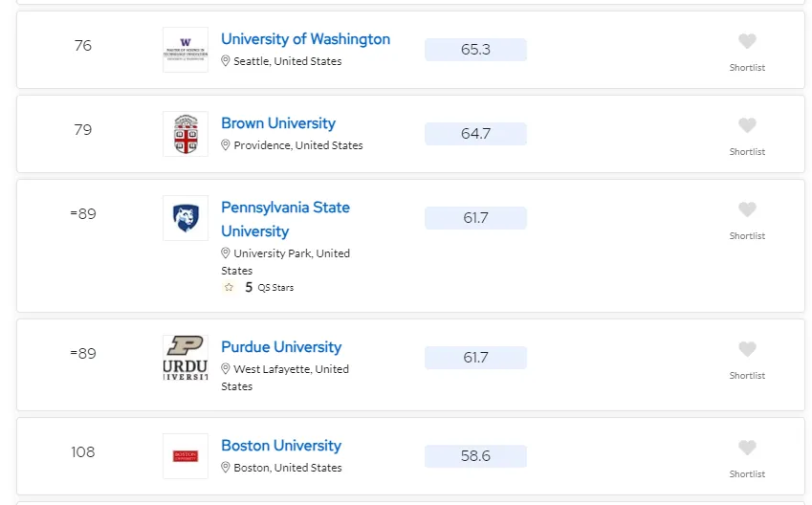Click the location pin beside West Lafayette
Screen dimensions: 812x505
click(x=226, y=369)
